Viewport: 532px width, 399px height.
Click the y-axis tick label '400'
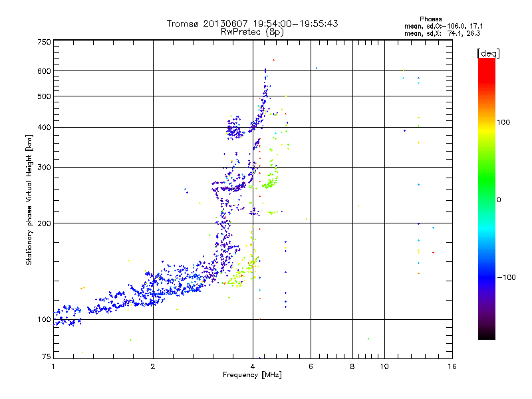tap(44, 128)
